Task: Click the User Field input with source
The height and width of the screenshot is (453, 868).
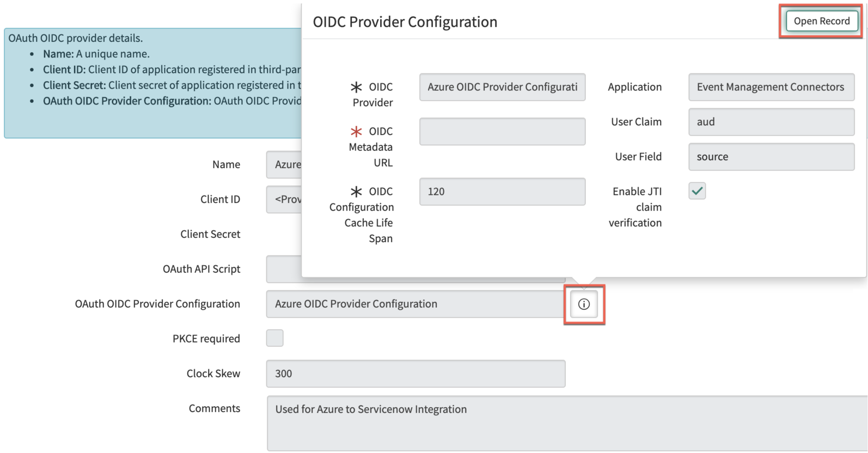Action: (771, 157)
